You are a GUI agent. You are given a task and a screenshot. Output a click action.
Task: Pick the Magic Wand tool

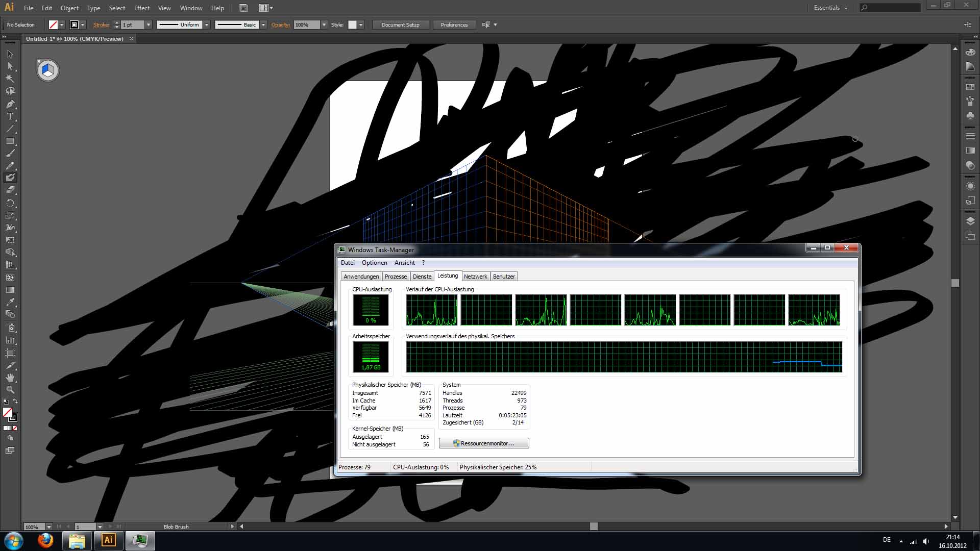[x=10, y=79]
